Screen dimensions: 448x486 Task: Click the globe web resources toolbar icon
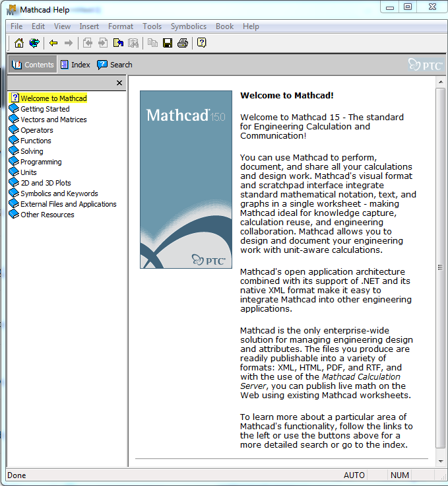pyautogui.click(x=34, y=43)
